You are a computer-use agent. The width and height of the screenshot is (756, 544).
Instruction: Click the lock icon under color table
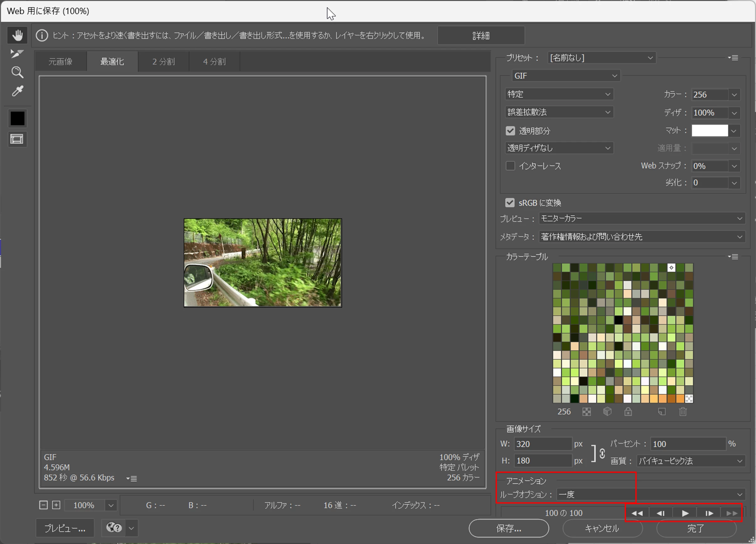tap(628, 412)
